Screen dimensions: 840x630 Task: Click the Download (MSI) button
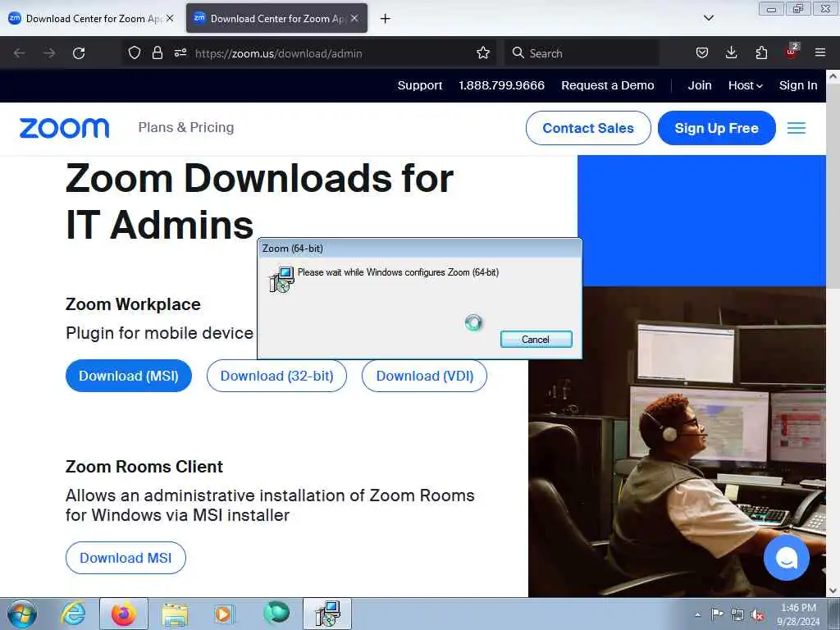click(129, 376)
